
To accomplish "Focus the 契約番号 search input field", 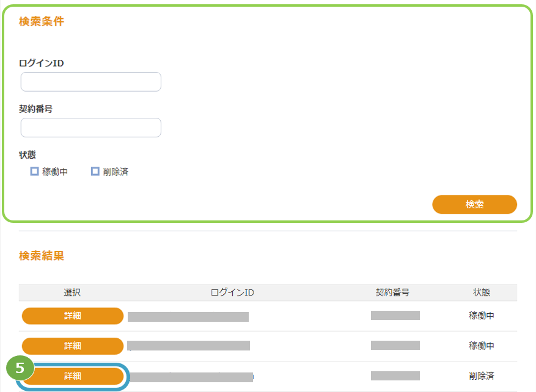I will [x=91, y=128].
